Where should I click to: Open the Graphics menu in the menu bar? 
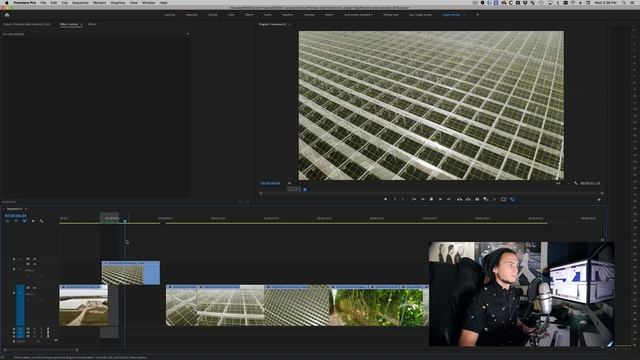coord(118,2)
